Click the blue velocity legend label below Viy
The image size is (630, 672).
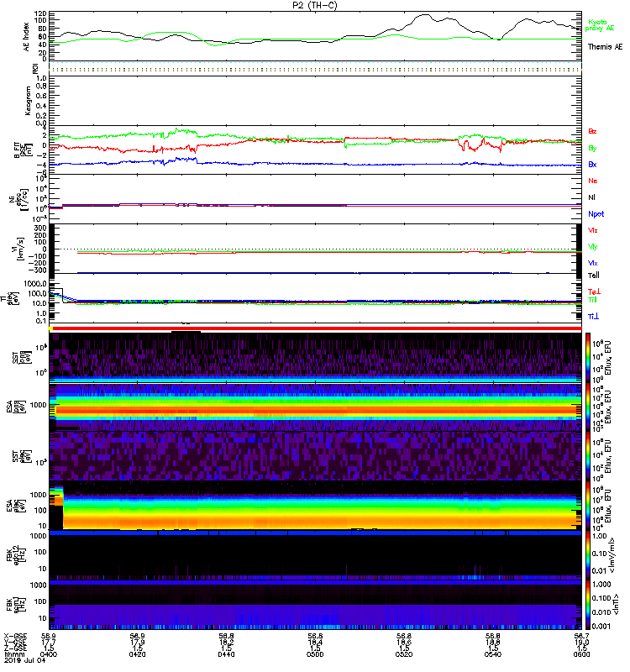592,263
